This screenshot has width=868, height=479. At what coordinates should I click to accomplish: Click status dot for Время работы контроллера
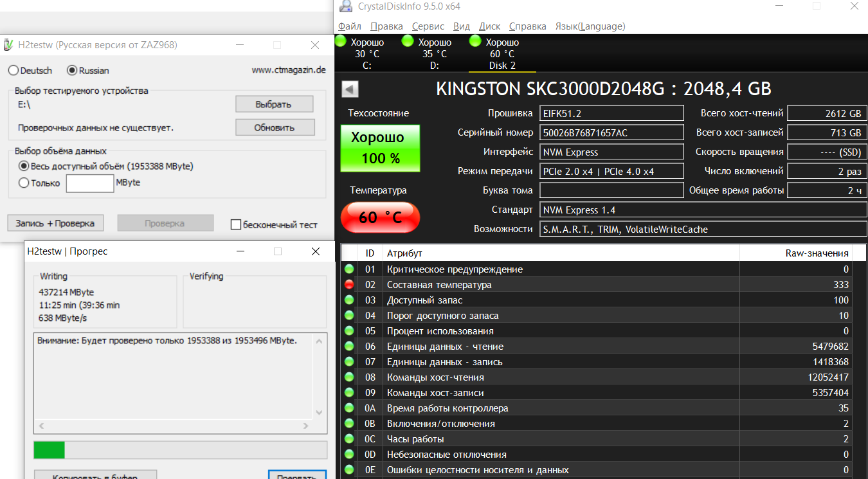click(x=349, y=408)
